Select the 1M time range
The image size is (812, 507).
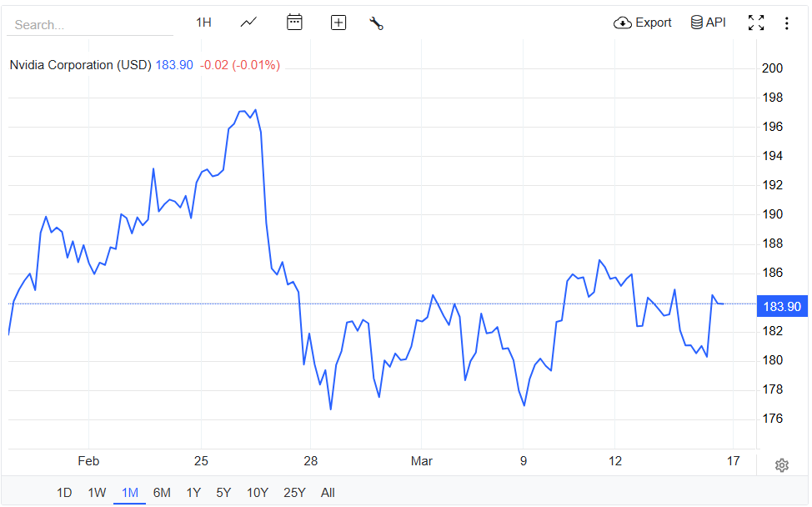point(129,493)
